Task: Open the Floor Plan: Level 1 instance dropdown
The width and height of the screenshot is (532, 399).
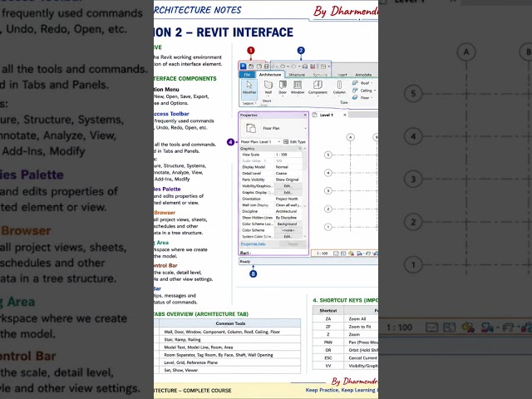Action: coord(279,142)
